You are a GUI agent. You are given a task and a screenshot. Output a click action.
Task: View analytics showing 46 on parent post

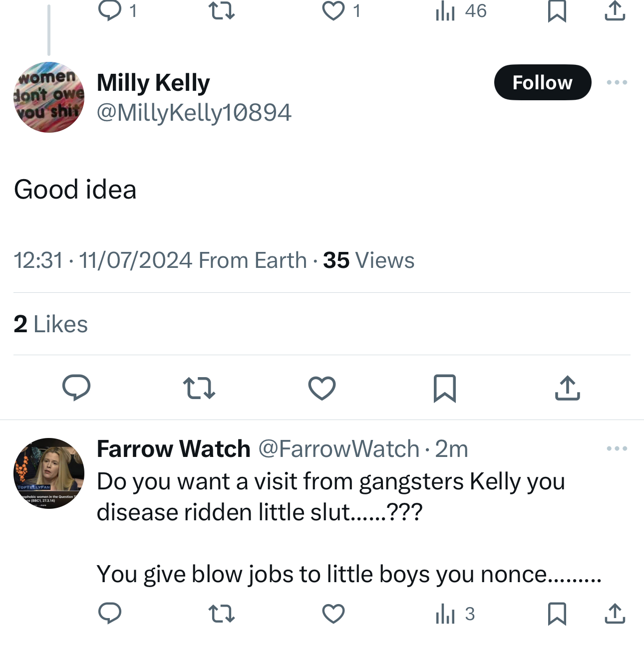tap(461, 10)
